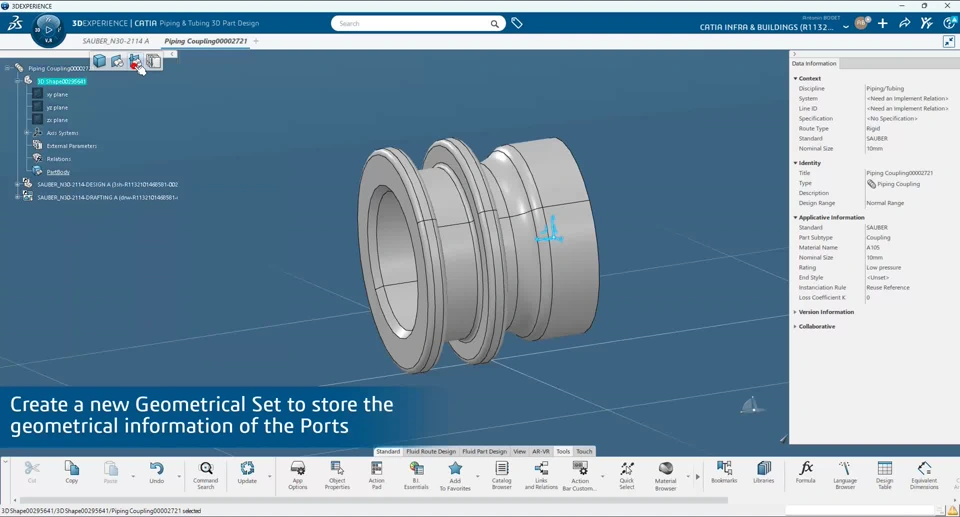The height and width of the screenshot is (517, 960).
Task: Open the Undo dropdown arrow
Action: point(179,476)
